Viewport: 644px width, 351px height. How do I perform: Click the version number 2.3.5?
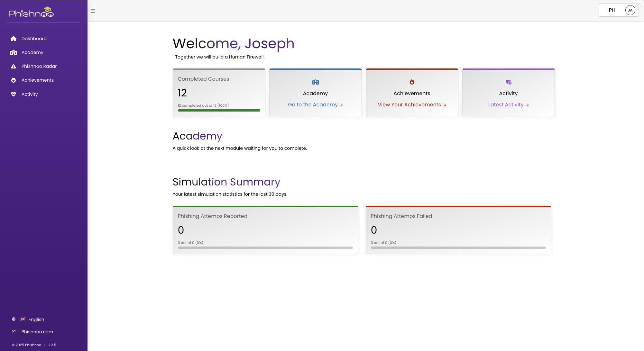click(x=52, y=345)
